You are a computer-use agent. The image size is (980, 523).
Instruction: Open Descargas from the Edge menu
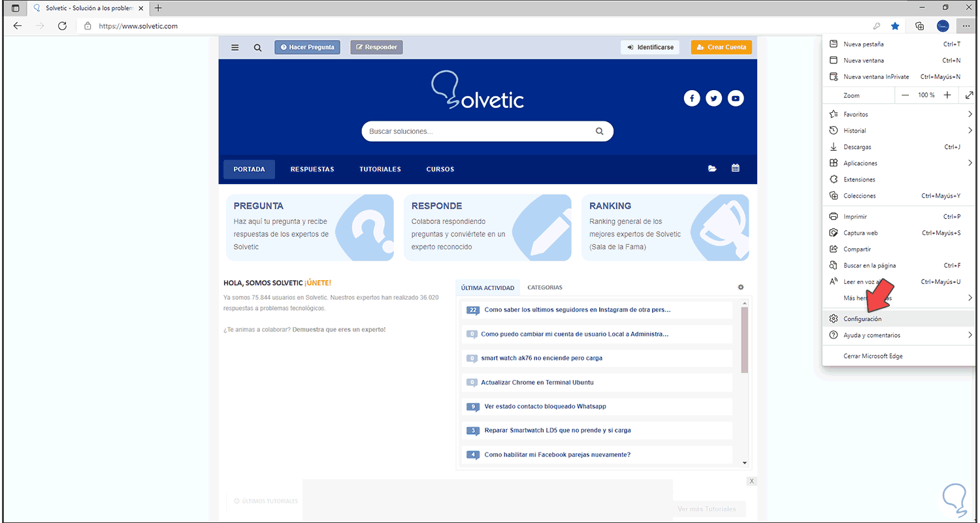click(x=899, y=147)
